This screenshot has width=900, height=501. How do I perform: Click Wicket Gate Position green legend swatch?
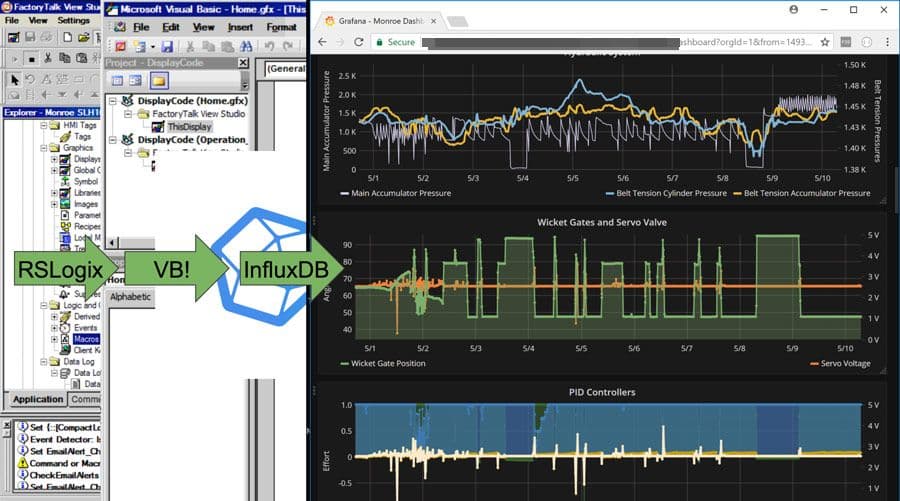[344, 363]
